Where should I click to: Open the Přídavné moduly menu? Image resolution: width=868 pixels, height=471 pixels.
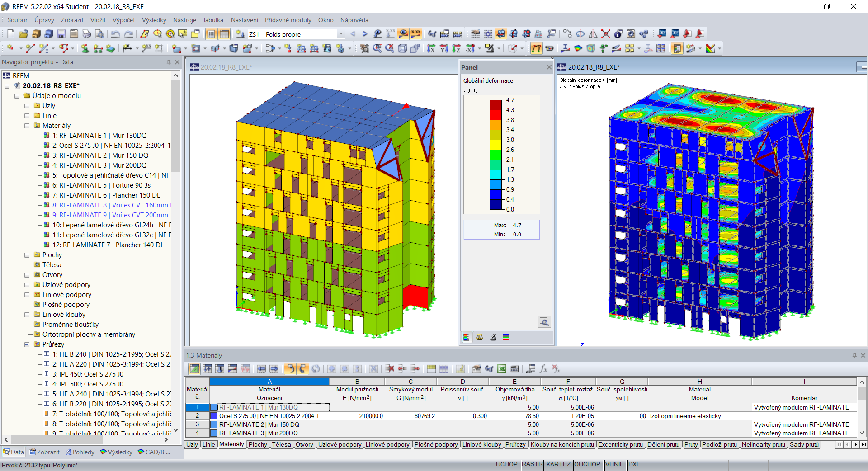click(x=288, y=20)
